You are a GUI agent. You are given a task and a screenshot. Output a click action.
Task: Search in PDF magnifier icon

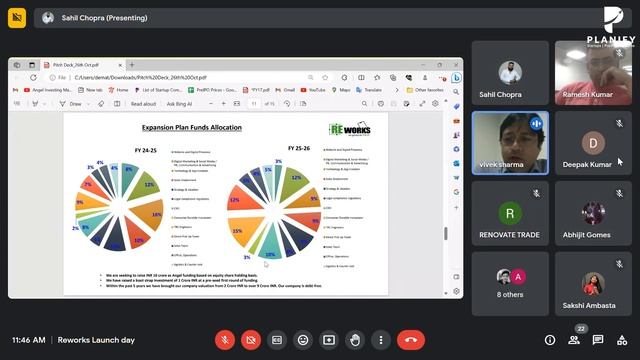point(364,104)
